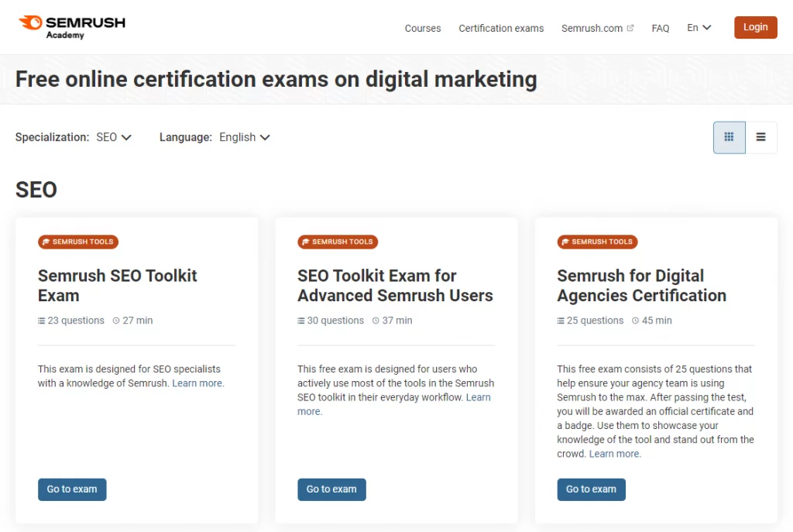Click the '37 min' duration text

[x=397, y=321]
